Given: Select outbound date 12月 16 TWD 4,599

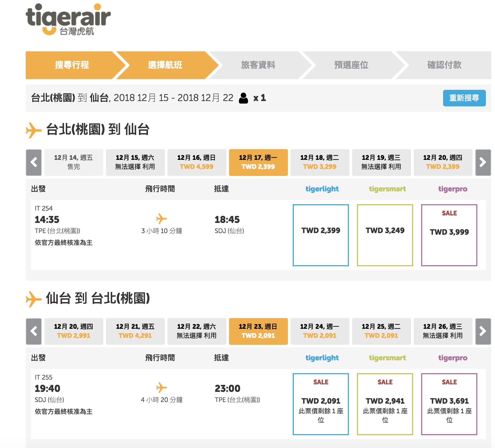Looking at the screenshot, I should (x=197, y=162).
